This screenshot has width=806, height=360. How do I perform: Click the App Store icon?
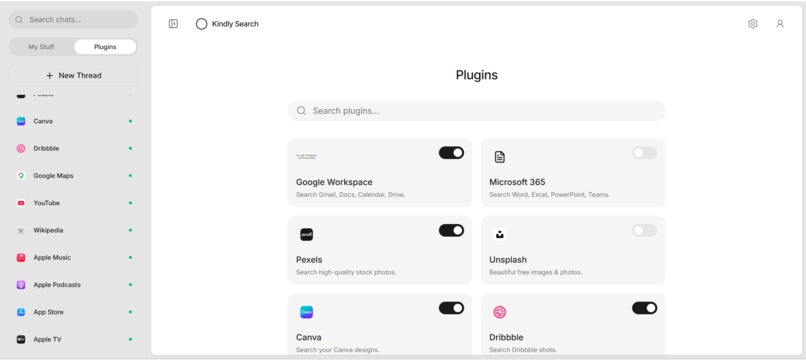point(21,312)
